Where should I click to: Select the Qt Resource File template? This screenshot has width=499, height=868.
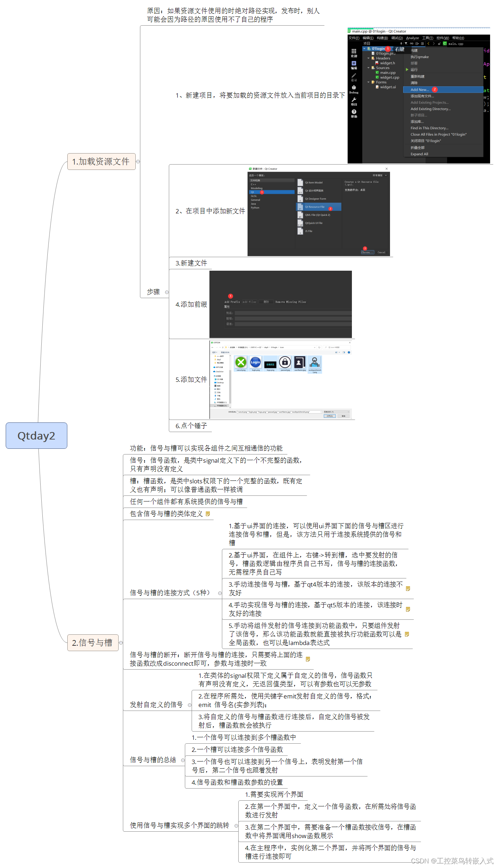[319, 207]
